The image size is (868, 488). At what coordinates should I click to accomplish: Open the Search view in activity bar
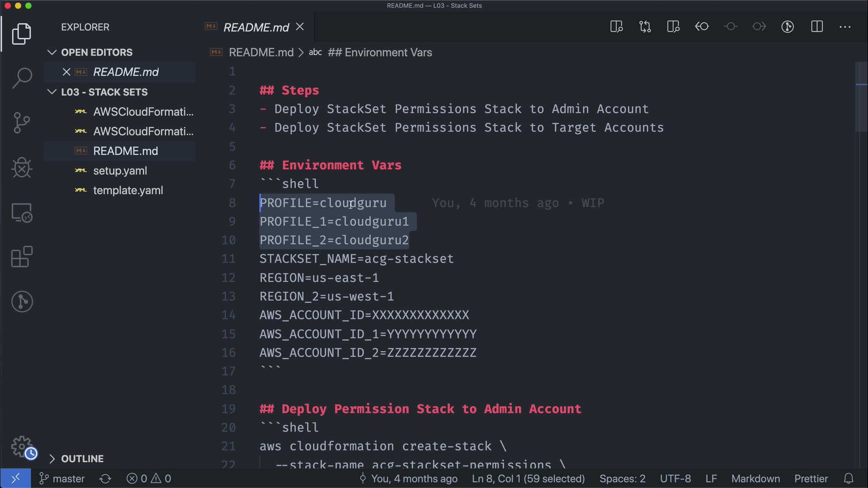[x=22, y=78]
